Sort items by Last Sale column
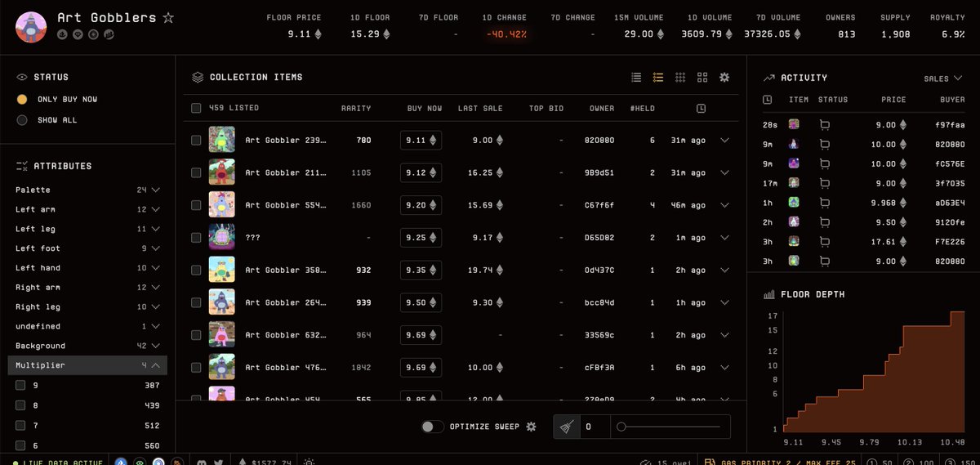The height and width of the screenshot is (465, 980). click(x=480, y=108)
